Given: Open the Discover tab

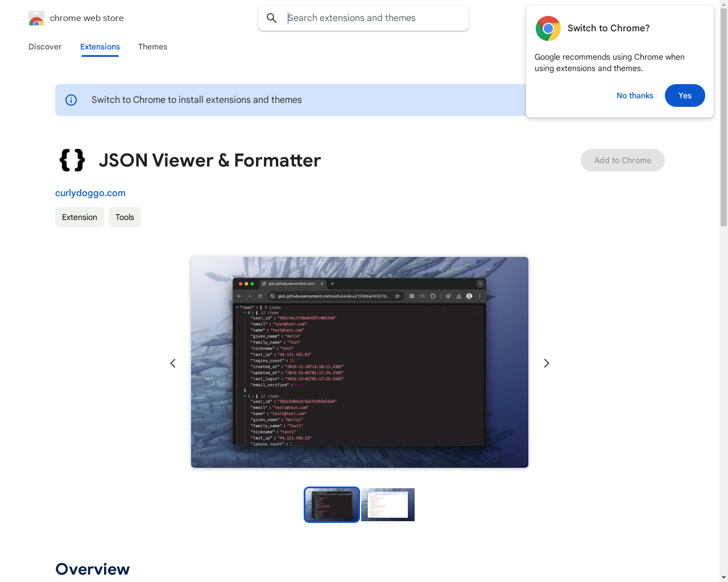Looking at the screenshot, I should click(x=45, y=47).
